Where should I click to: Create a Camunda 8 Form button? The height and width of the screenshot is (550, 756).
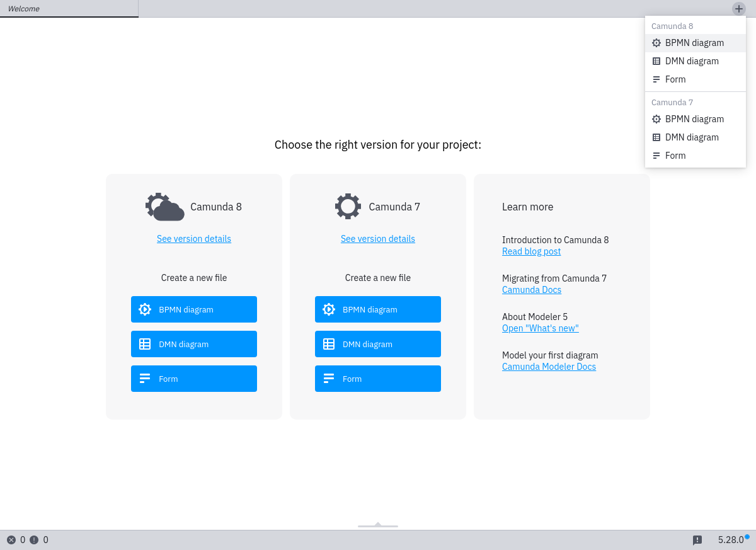[194, 379]
